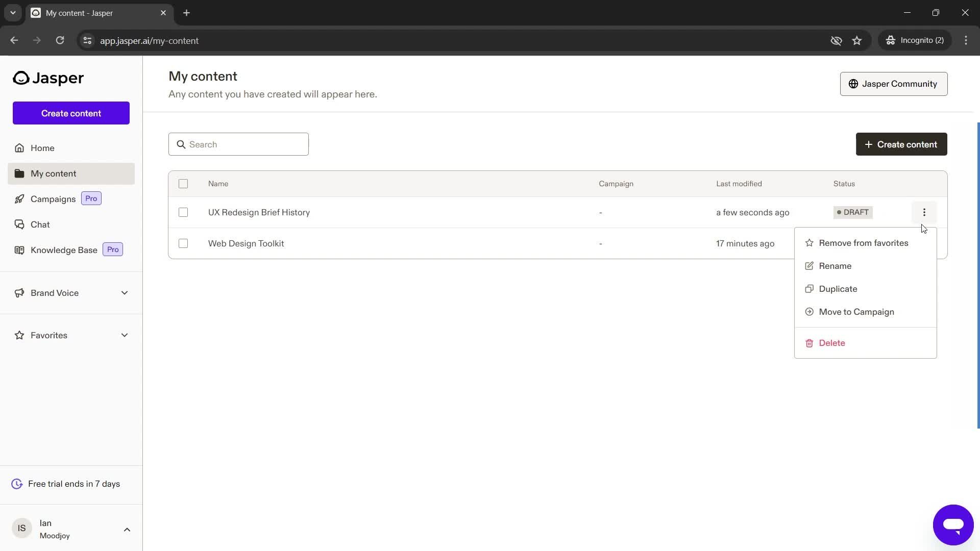
Task: Open the Knowledge Base section
Action: click(x=64, y=249)
